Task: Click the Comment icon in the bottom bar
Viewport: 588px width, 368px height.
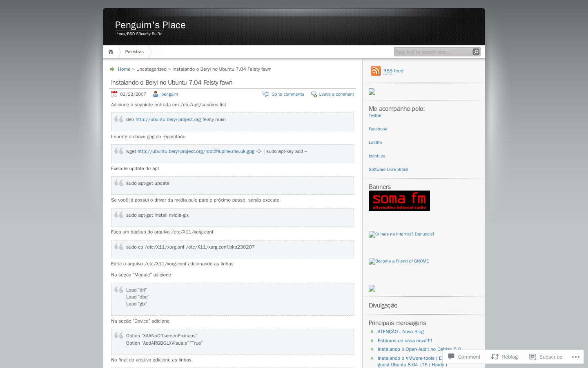Action: tap(451, 357)
